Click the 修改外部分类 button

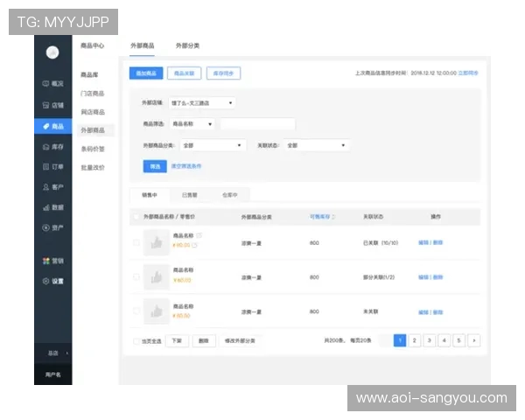click(240, 341)
